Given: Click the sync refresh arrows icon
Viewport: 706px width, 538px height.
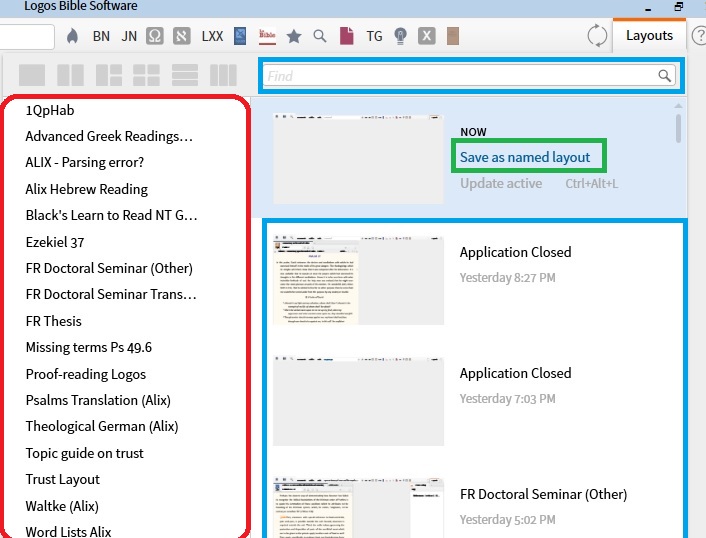Looking at the screenshot, I should [x=597, y=36].
